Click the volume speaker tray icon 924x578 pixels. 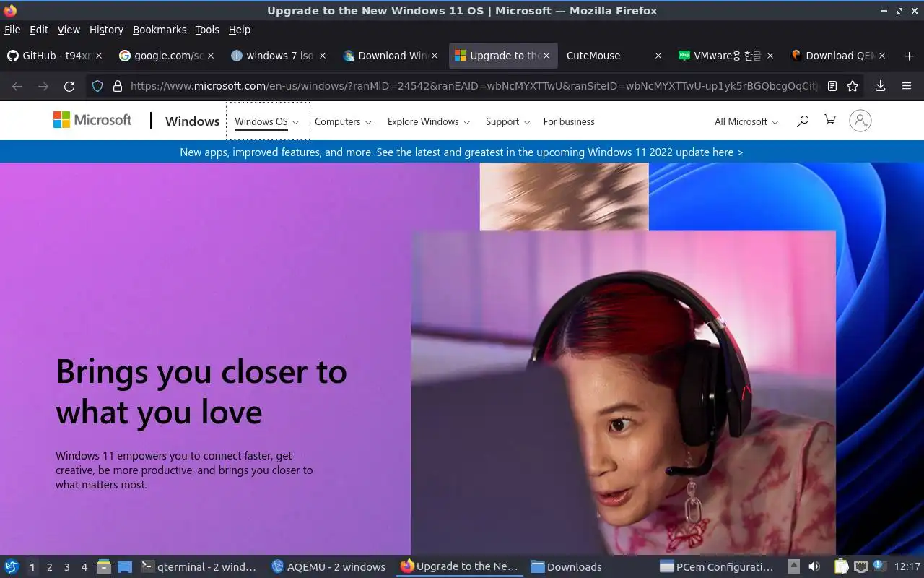814,566
